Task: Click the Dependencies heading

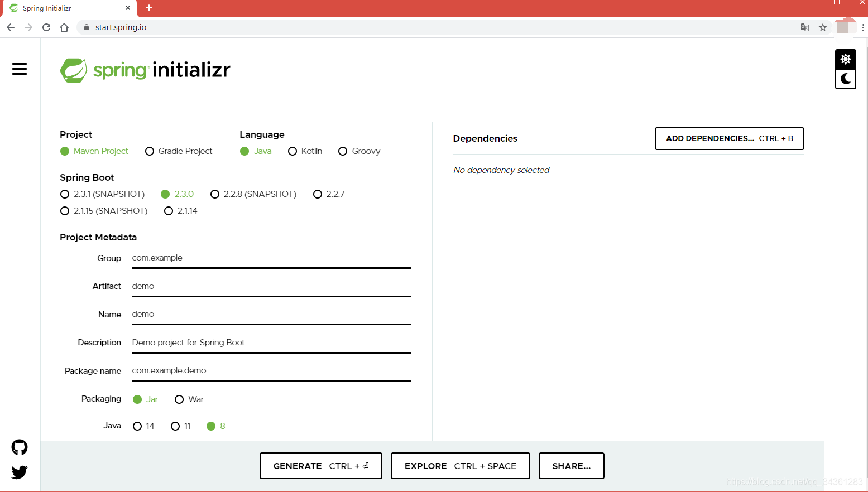Action: click(x=485, y=138)
